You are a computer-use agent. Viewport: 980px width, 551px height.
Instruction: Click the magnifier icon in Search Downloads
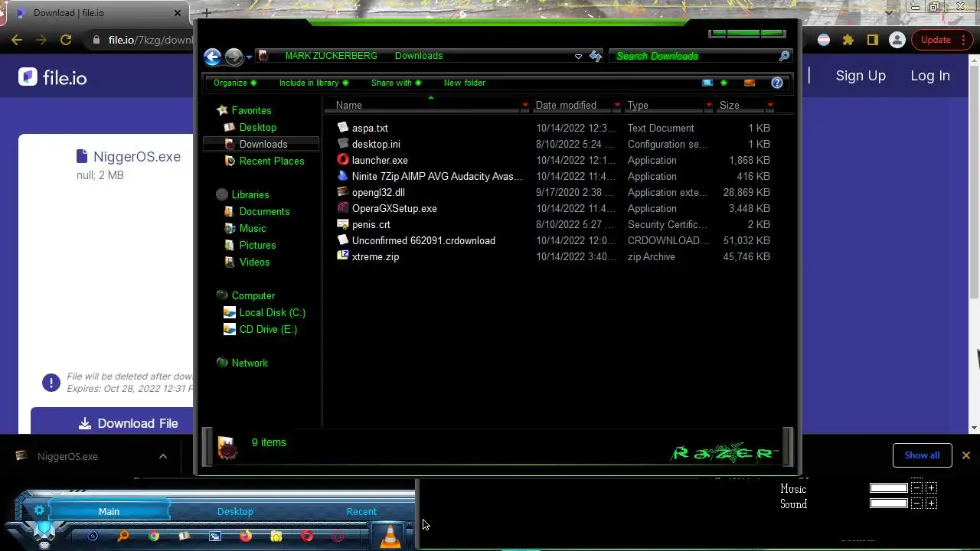click(784, 56)
